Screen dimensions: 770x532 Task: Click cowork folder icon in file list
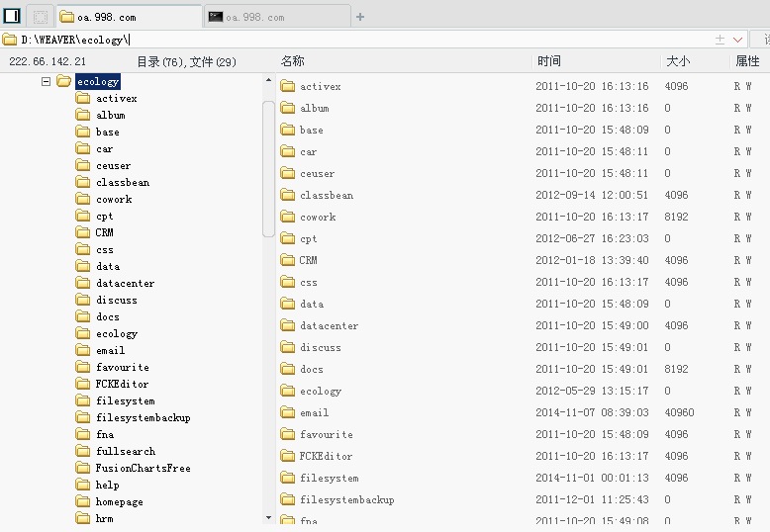287,217
